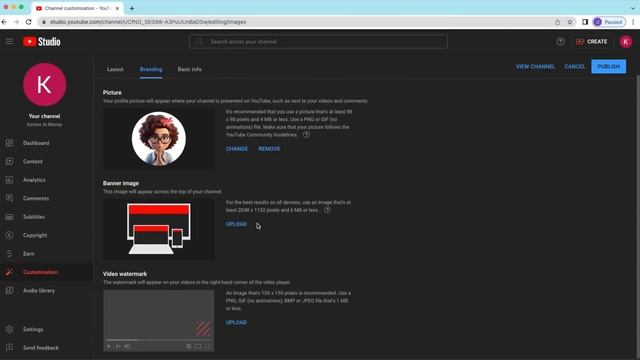Click the profile picture preview thumbnail
The width and height of the screenshot is (640, 360).
158,139
